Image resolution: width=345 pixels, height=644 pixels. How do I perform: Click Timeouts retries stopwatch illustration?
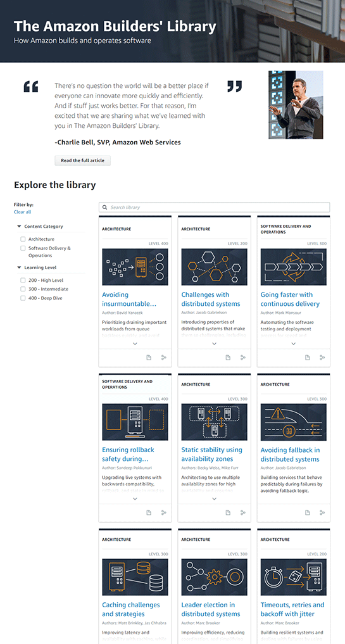click(x=293, y=577)
